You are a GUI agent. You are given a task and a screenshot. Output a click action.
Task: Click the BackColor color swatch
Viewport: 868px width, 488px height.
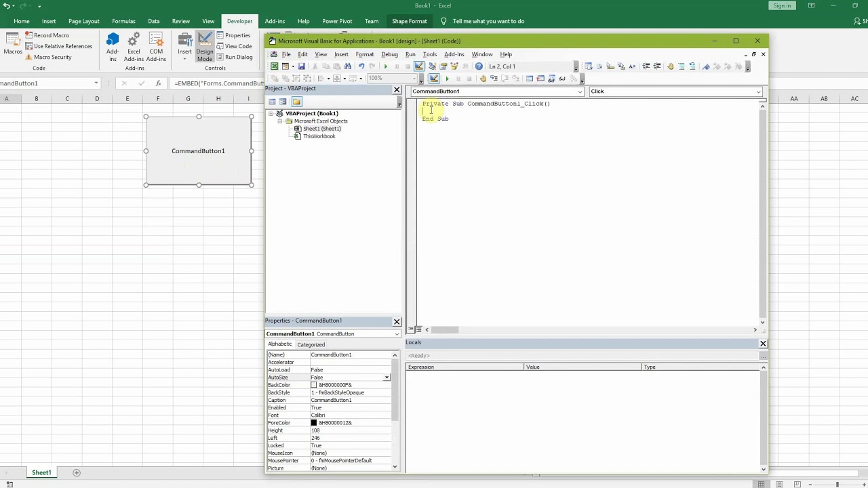coord(314,385)
